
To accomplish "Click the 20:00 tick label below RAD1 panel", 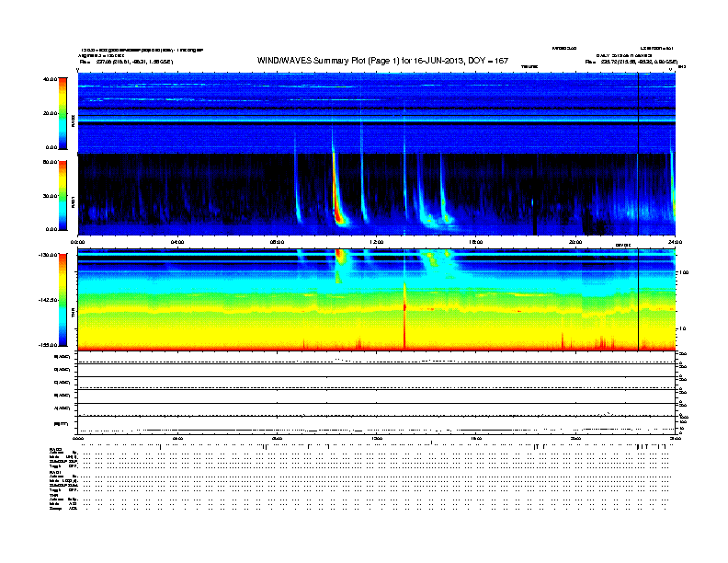I will [575, 242].
